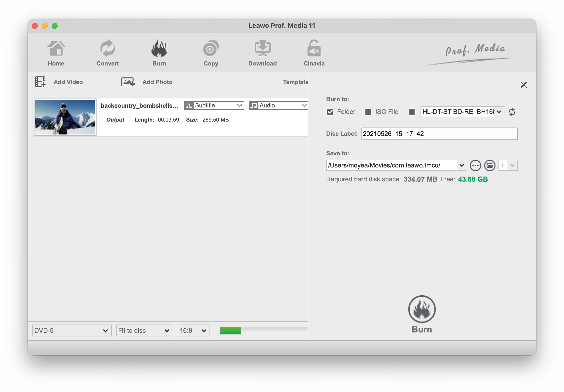Click the Disc Label text field

pos(439,134)
